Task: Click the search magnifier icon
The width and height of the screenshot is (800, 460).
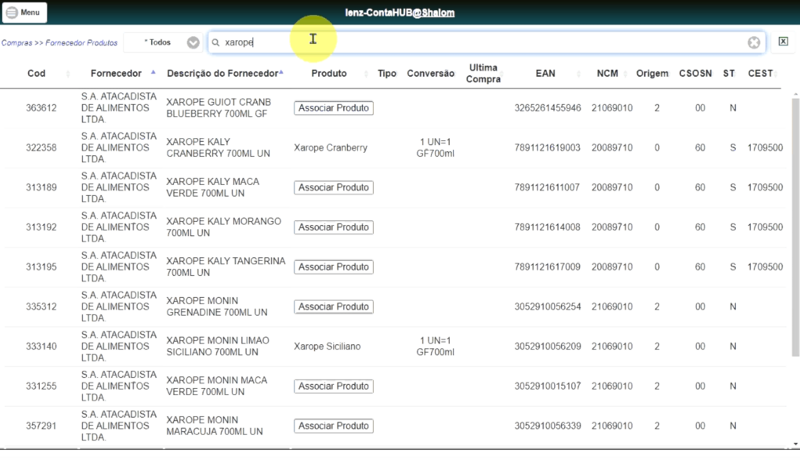Action: (216, 42)
